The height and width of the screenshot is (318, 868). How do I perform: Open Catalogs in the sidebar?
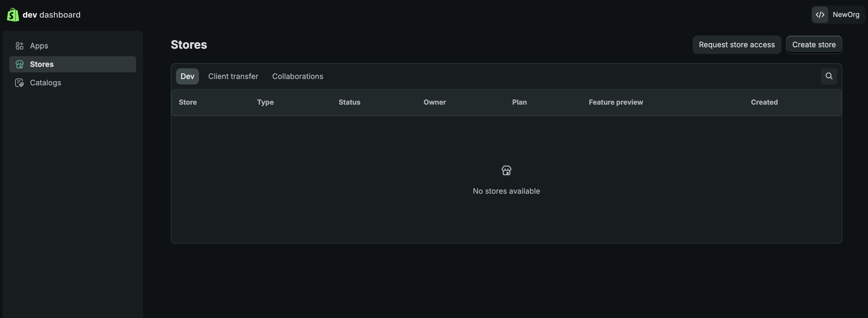pos(72,83)
